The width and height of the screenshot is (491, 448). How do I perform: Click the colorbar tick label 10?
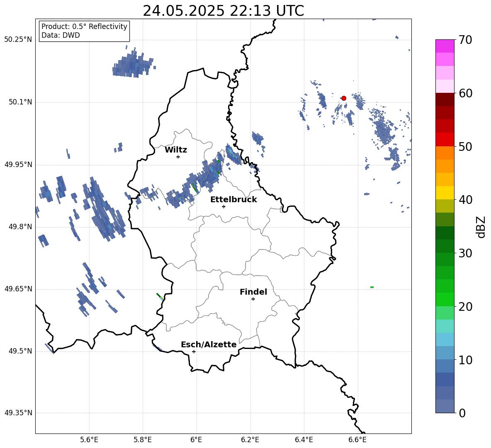465,360
